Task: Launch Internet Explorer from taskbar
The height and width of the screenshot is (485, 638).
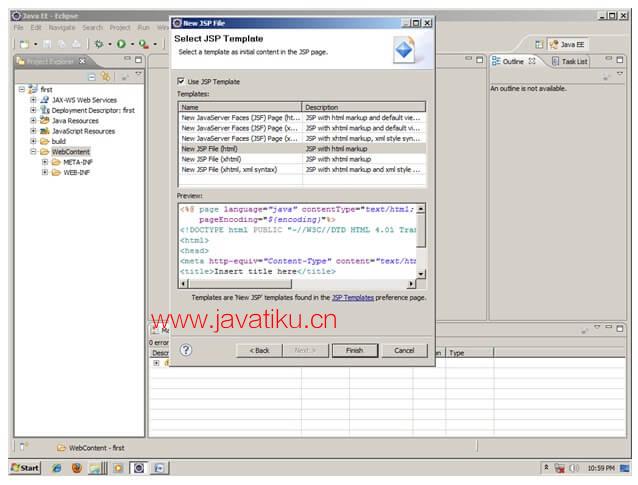Action: pyautogui.click(x=57, y=468)
